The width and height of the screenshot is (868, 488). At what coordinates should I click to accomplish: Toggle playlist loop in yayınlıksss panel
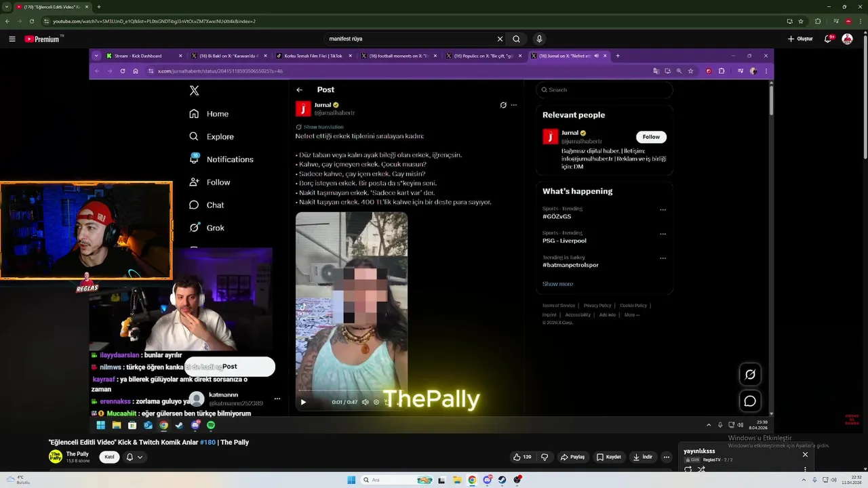688,469
